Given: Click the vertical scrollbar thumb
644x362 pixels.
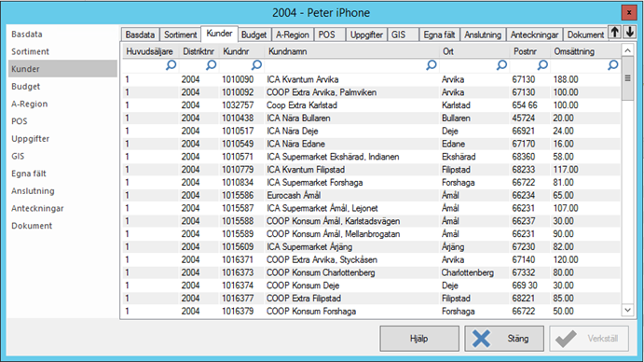Looking at the screenshot, I should pyautogui.click(x=627, y=78).
